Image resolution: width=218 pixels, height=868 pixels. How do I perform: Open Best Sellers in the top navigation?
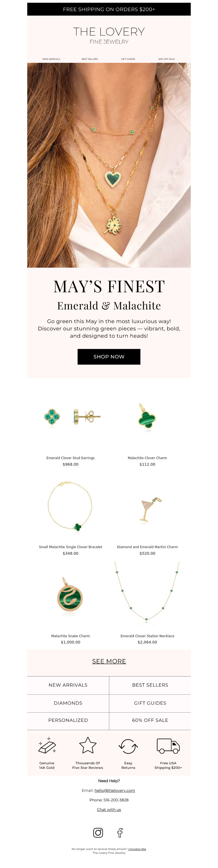[90, 59]
